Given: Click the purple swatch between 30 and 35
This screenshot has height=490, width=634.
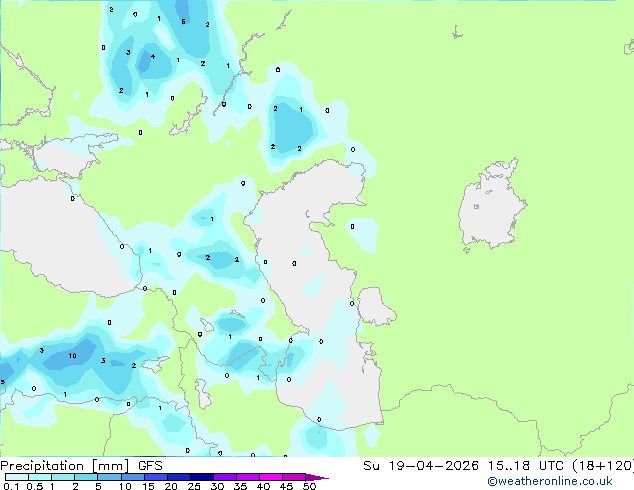Looking at the screenshot, I should point(224,477).
